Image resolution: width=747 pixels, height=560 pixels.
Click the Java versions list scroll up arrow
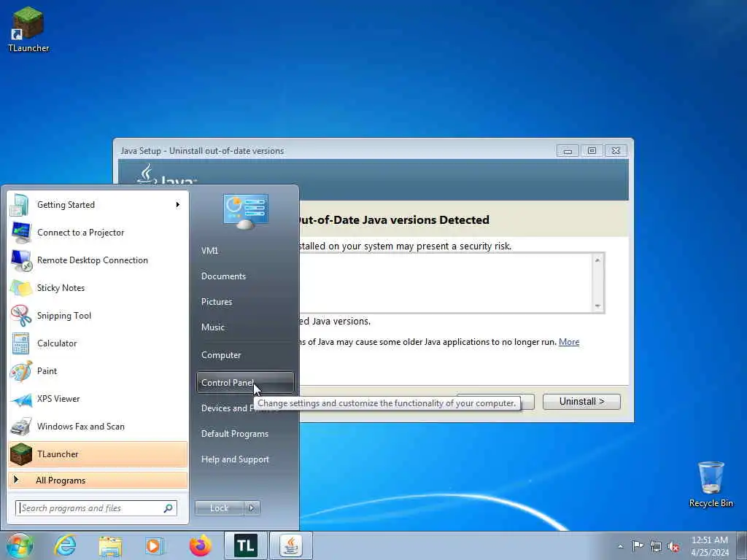click(x=597, y=260)
